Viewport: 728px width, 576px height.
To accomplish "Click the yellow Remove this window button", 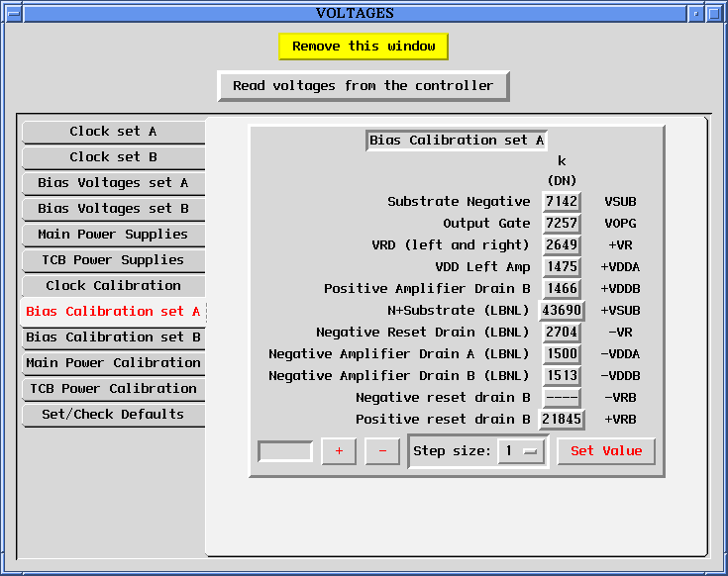I will tap(364, 47).
